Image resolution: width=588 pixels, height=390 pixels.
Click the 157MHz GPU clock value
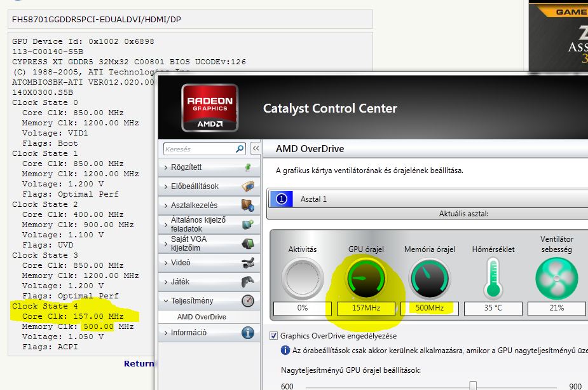(366, 308)
